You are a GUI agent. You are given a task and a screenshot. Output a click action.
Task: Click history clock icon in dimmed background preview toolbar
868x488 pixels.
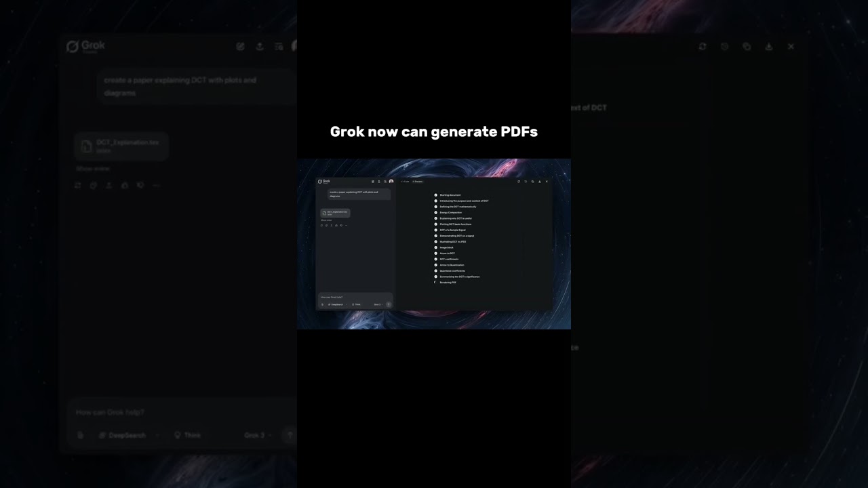tap(724, 47)
